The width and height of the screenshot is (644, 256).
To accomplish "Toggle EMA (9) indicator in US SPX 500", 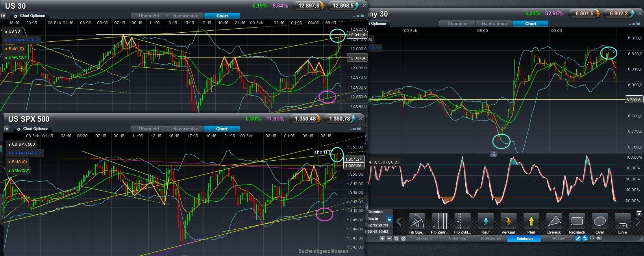I will [x=18, y=161].
